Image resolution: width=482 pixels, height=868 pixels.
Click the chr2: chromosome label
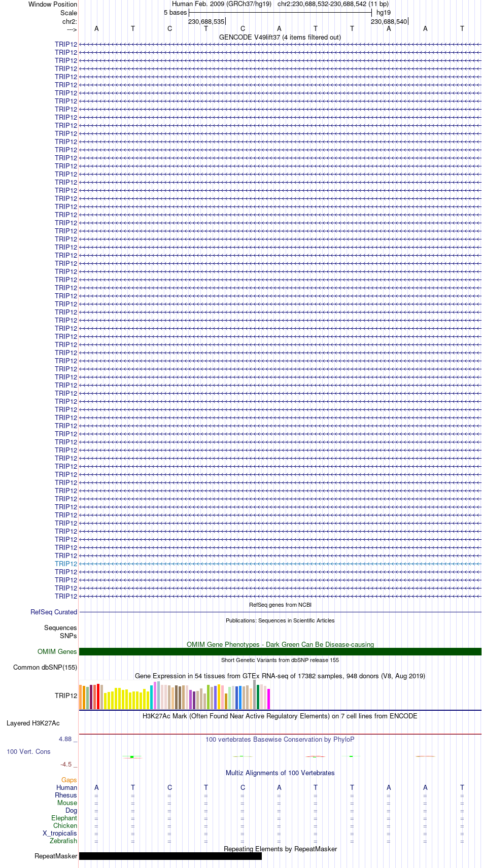(70, 21)
